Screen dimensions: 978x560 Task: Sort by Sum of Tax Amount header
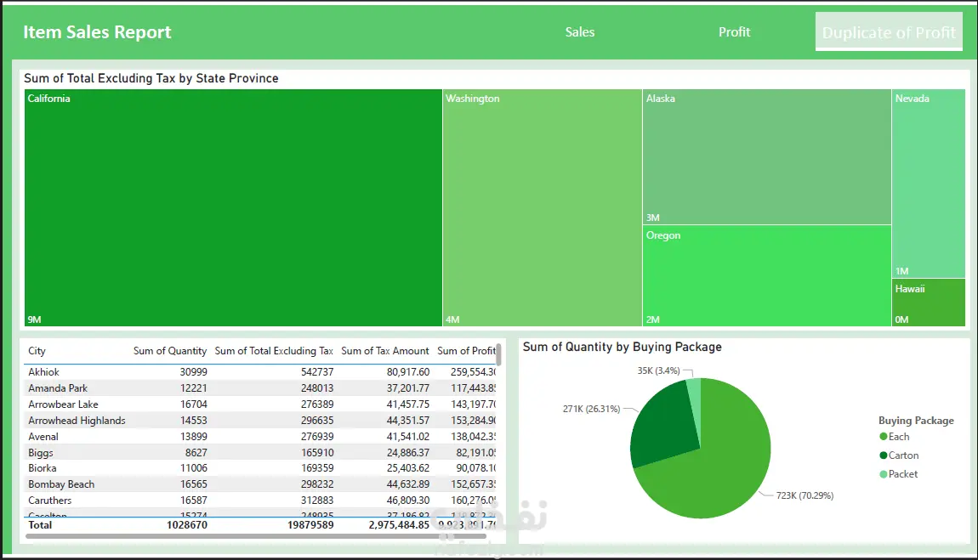coord(385,351)
